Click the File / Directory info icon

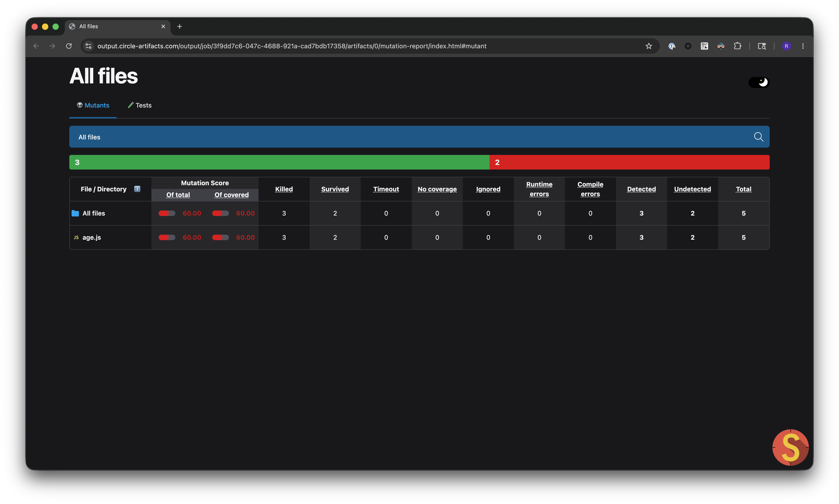coord(137,189)
